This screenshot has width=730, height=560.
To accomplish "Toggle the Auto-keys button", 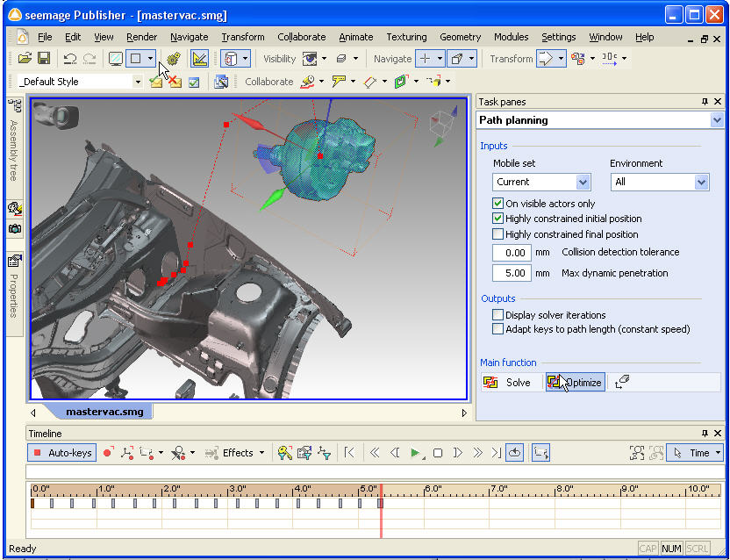I will pyautogui.click(x=61, y=453).
